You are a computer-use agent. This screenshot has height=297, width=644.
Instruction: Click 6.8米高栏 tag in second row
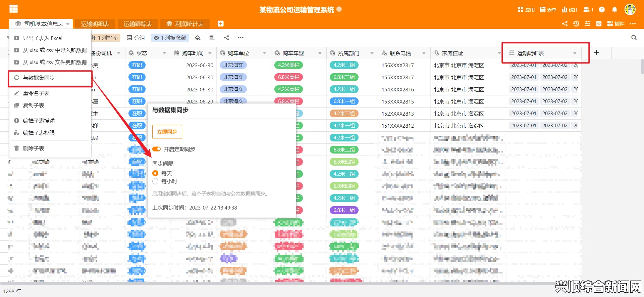[x=289, y=77]
